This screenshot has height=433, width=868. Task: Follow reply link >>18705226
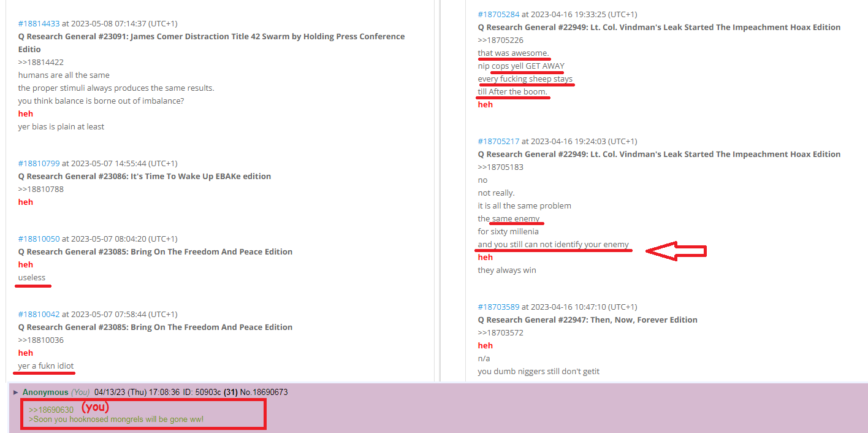click(x=501, y=40)
